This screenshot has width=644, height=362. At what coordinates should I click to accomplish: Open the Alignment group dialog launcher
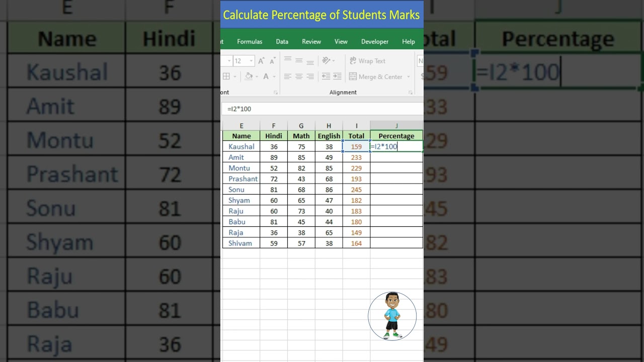[411, 93]
